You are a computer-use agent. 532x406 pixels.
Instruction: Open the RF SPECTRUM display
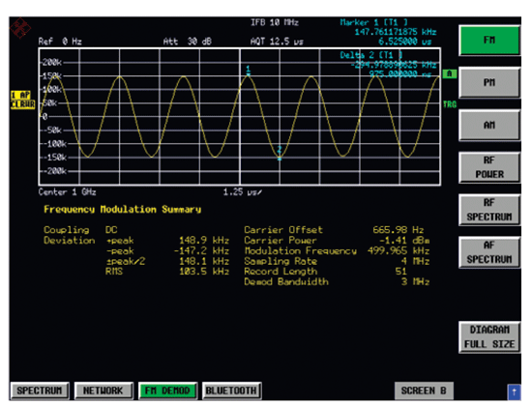[x=489, y=210]
